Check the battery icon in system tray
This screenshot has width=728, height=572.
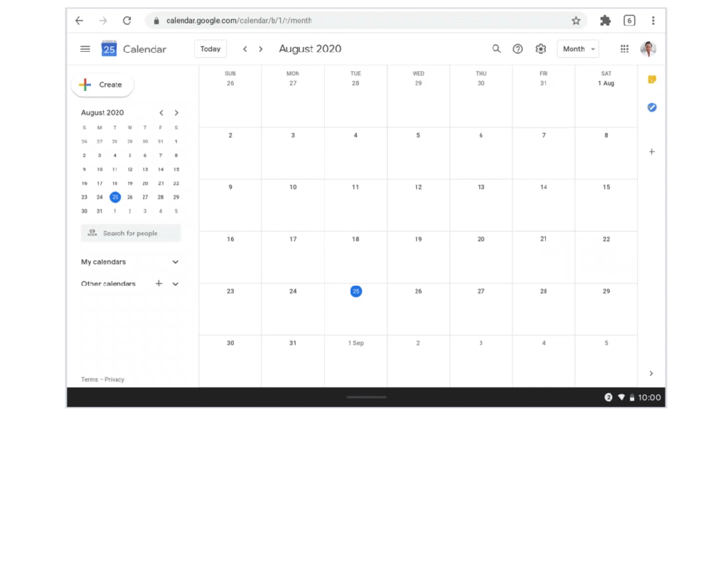tap(632, 398)
